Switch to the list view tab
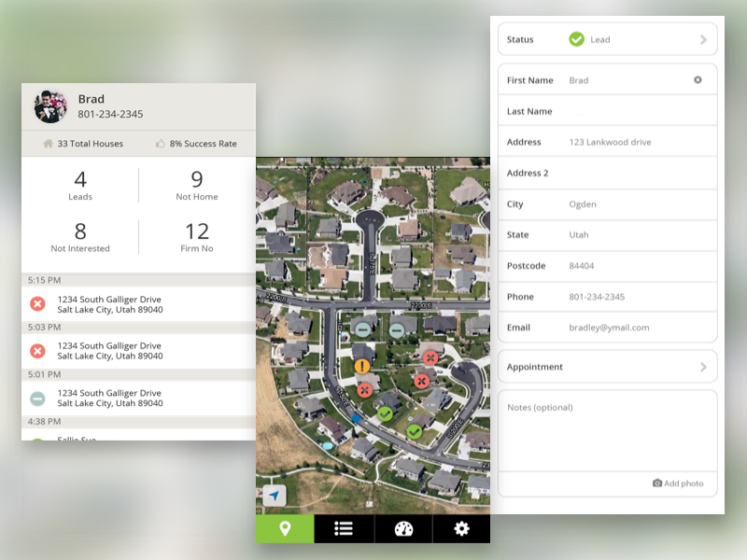The width and height of the screenshot is (747, 560). (x=344, y=528)
